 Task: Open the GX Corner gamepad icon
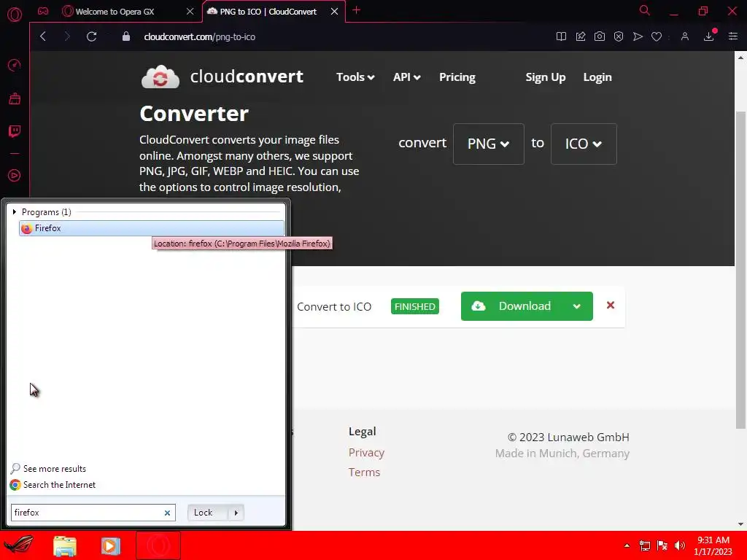coord(43,11)
